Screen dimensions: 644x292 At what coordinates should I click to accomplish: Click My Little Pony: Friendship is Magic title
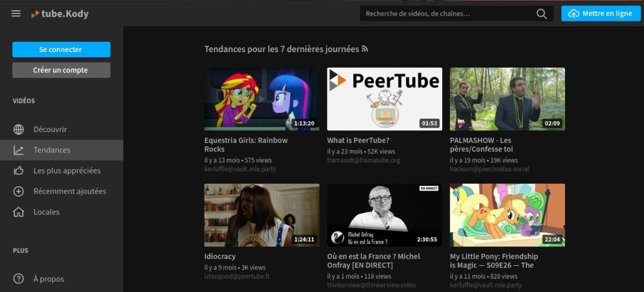[x=494, y=261]
